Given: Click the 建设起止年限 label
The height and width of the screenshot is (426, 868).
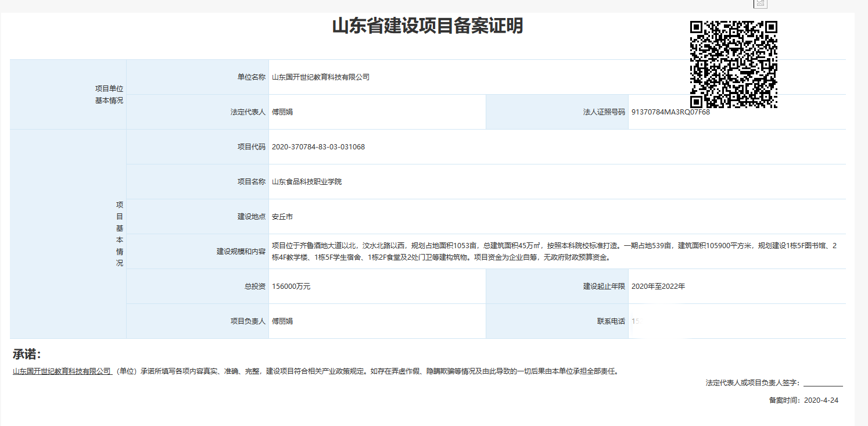Looking at the screenshot, I should (604, 287).
